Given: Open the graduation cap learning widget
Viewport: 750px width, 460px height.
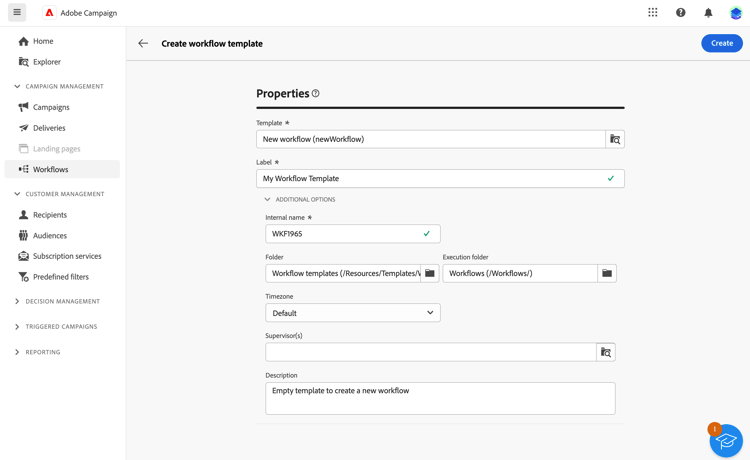Looking at the screenshot, I should tap(726, 441).
